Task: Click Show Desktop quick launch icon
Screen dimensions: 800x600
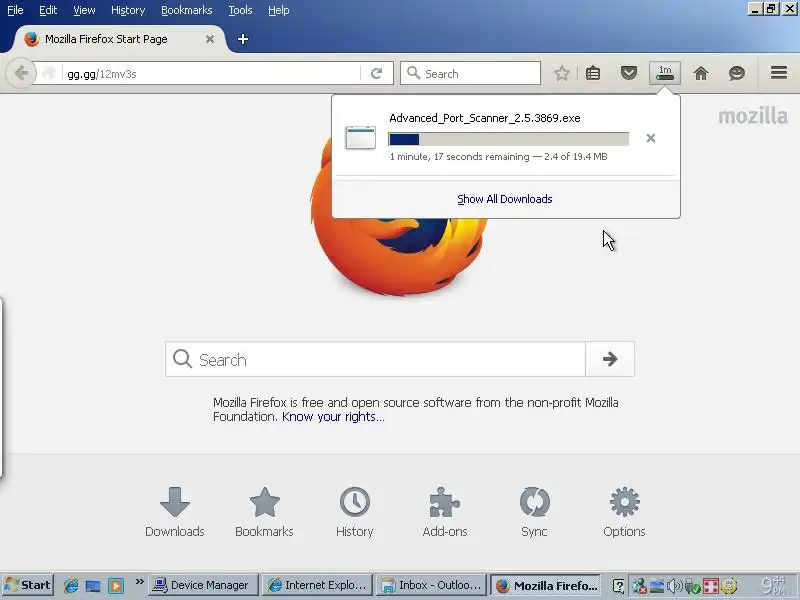Action: pyautogui.click(x=93, y=585)
